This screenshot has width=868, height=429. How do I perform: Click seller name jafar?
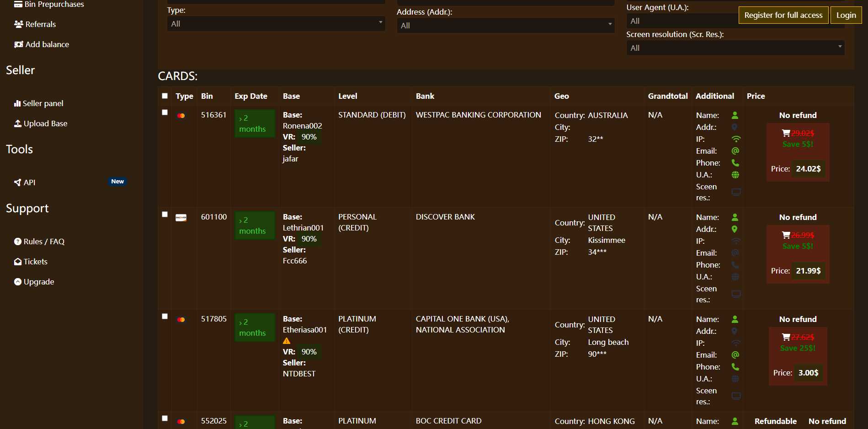click(290, 159)
